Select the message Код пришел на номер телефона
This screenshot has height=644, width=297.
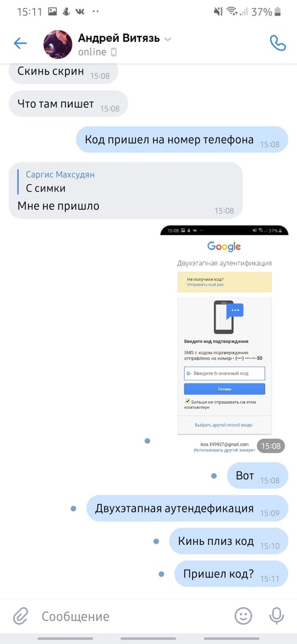(x=182, y=140)
